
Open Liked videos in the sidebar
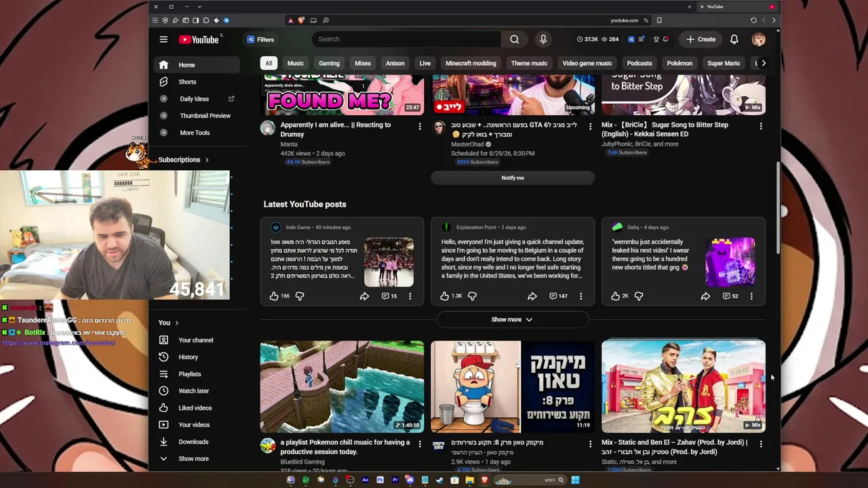point(197,408)
